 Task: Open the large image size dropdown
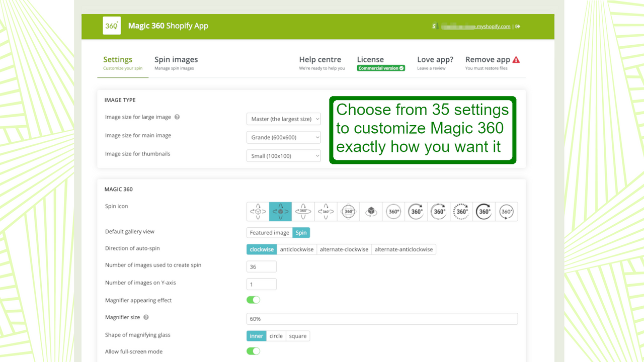click(284, 119)
